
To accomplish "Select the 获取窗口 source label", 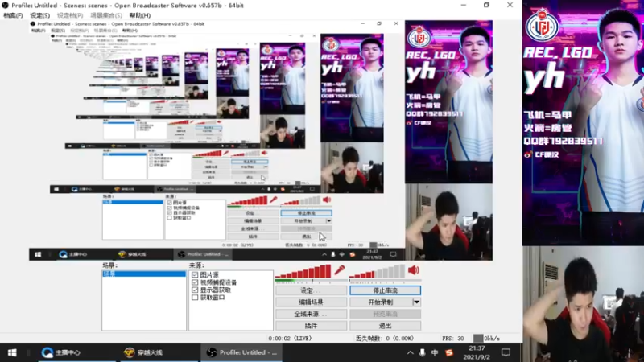I will 213,297.
